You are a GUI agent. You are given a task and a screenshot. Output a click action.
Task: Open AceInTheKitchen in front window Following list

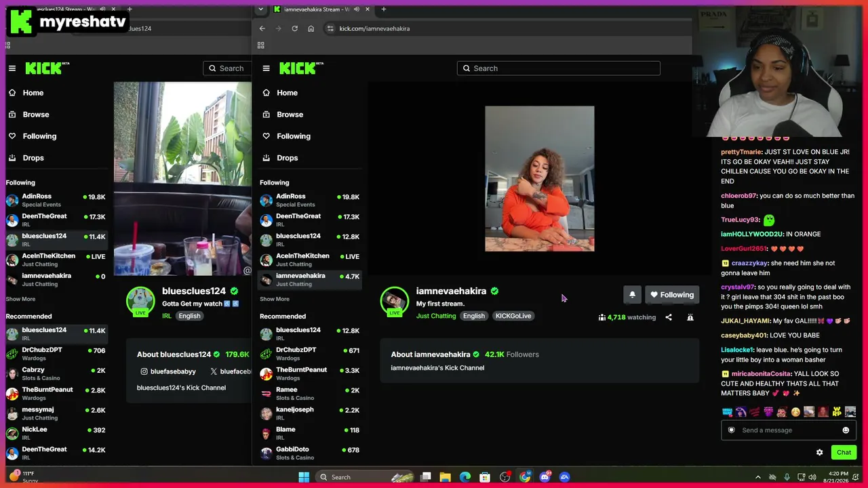coord(310,260)
